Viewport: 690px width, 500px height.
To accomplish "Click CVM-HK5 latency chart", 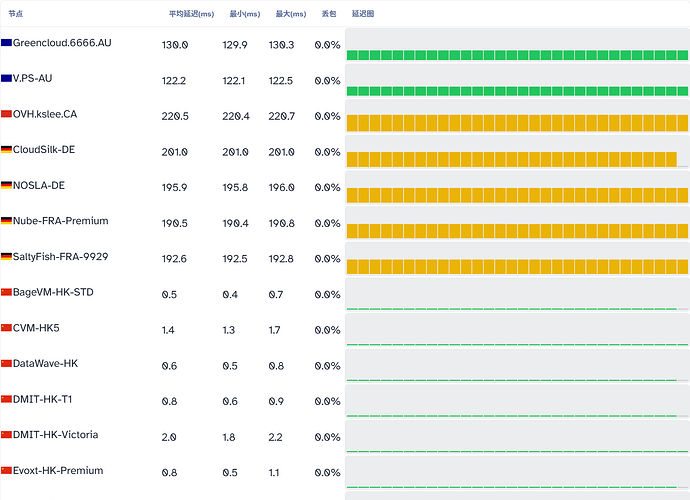I will (517, 330).
